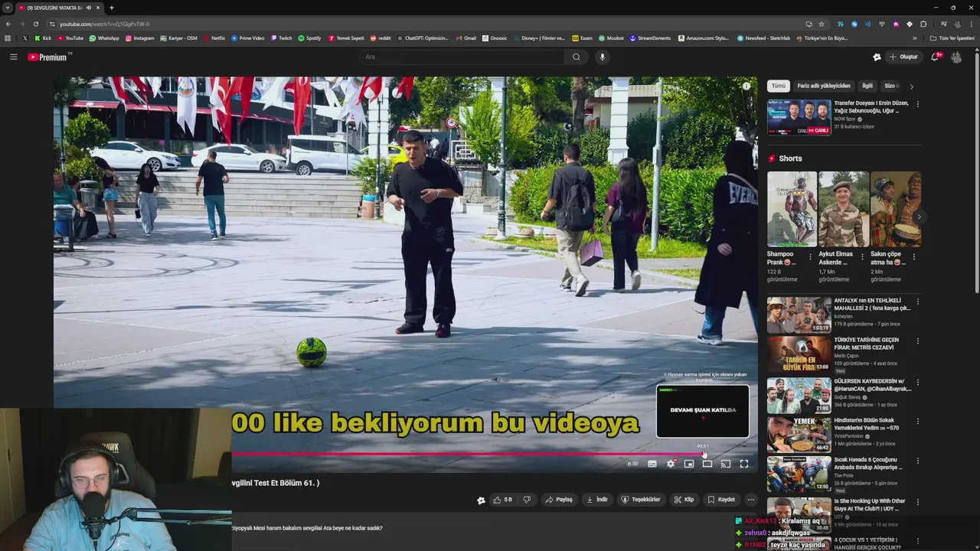Expand hidden bookmarks chevron
The image size is (980, 551).
point(914,37)
